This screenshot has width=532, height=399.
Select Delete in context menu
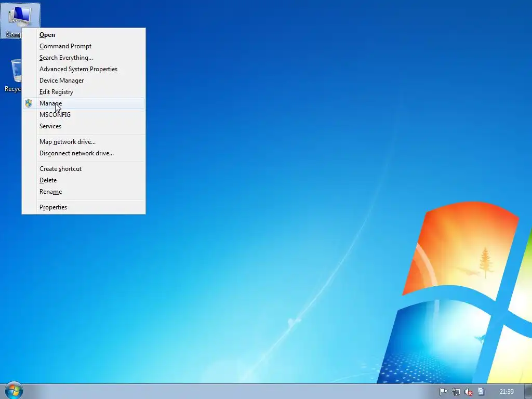[84, 180]
